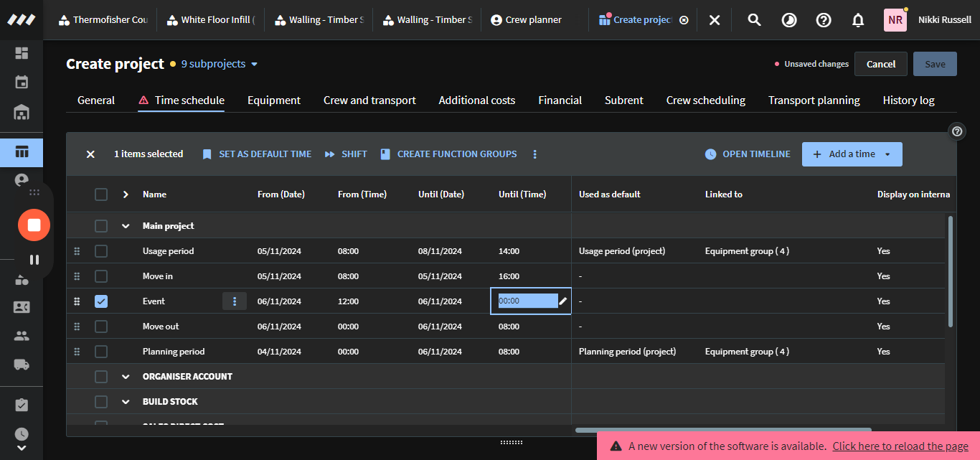
Task: Click the reload the page link
Action: (x=900, y=446)
